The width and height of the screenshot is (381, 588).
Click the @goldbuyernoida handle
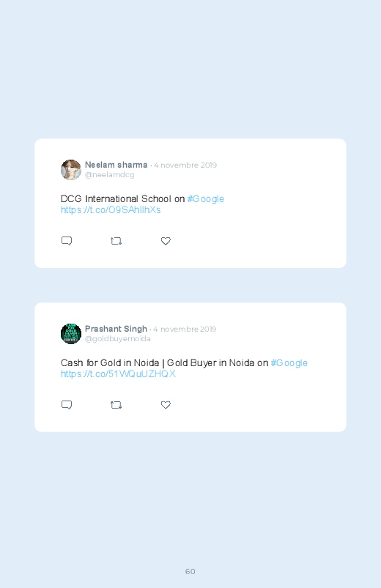click(118, 338)
